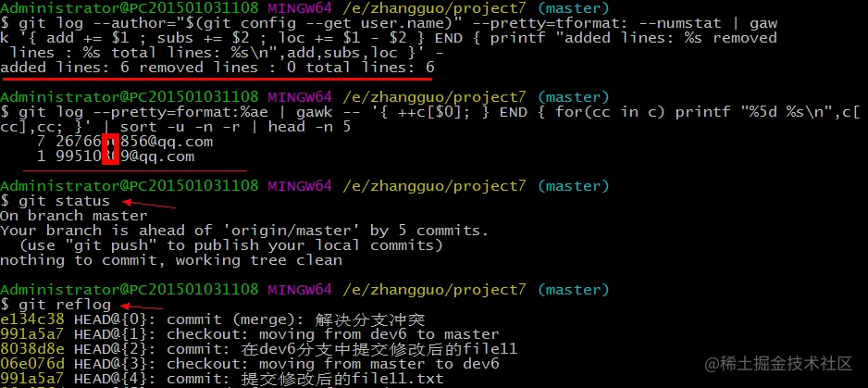Click red arrow next to git reflog
The height and width of the screenshot is (388, 868).
(142, 307)
